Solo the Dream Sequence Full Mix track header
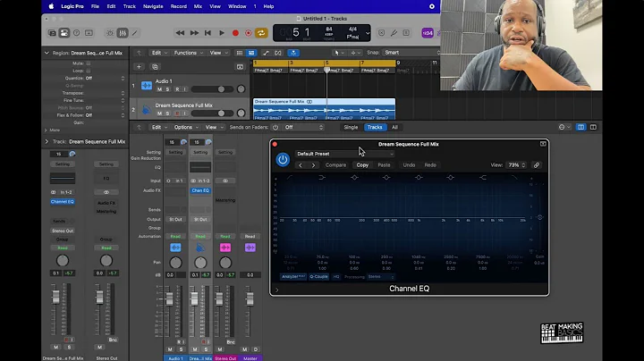644x361 pixels. (167, 113)
